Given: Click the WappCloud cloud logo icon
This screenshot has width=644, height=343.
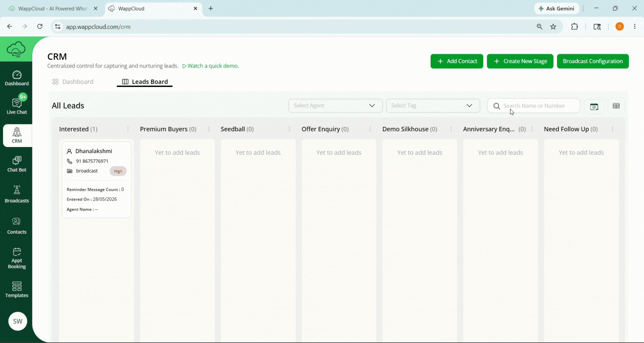Looking at the screenshot, I should point(16,49).
